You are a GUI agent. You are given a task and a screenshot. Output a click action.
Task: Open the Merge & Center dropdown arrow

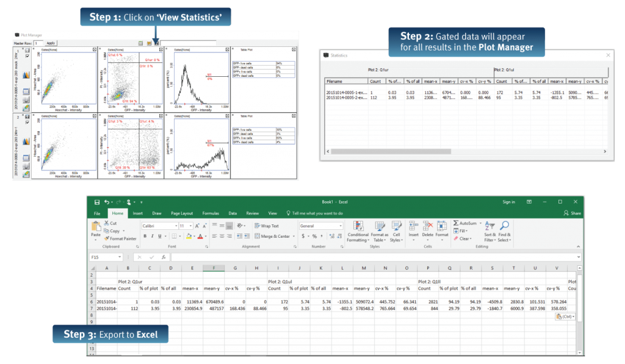point(294,236)
